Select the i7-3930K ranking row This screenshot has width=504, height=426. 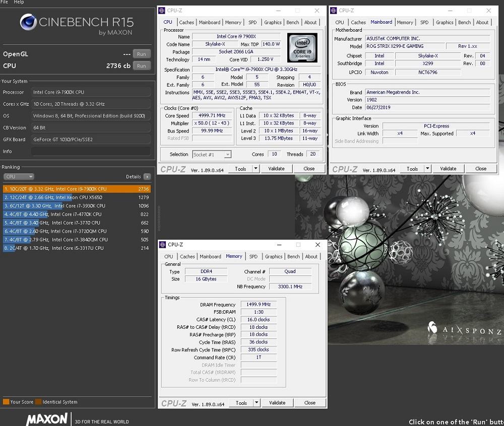coord(77,206)
